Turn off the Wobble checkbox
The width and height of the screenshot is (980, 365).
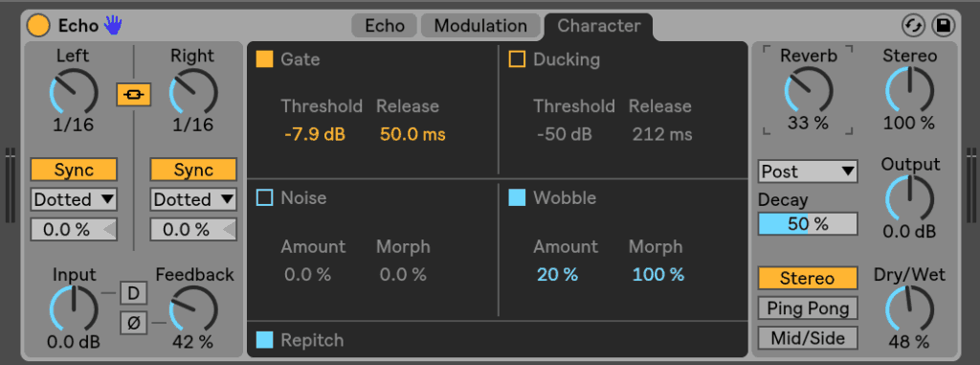tap(517, 198)
